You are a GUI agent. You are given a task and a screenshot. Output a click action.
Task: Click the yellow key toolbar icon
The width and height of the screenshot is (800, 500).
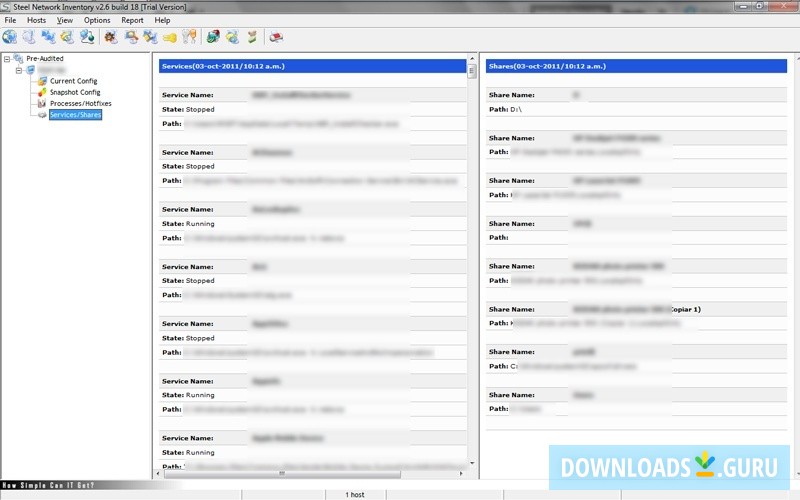pyautogui.click(x=170, y=37)
